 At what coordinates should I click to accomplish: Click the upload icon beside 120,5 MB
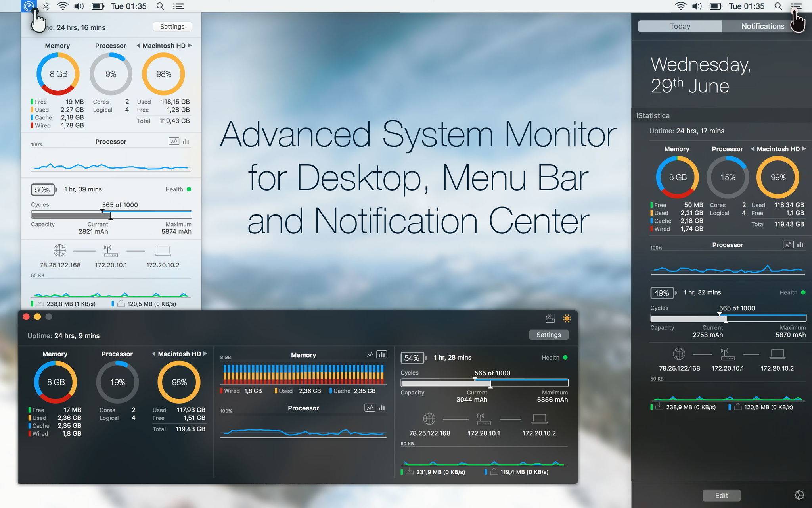point(121,303)
